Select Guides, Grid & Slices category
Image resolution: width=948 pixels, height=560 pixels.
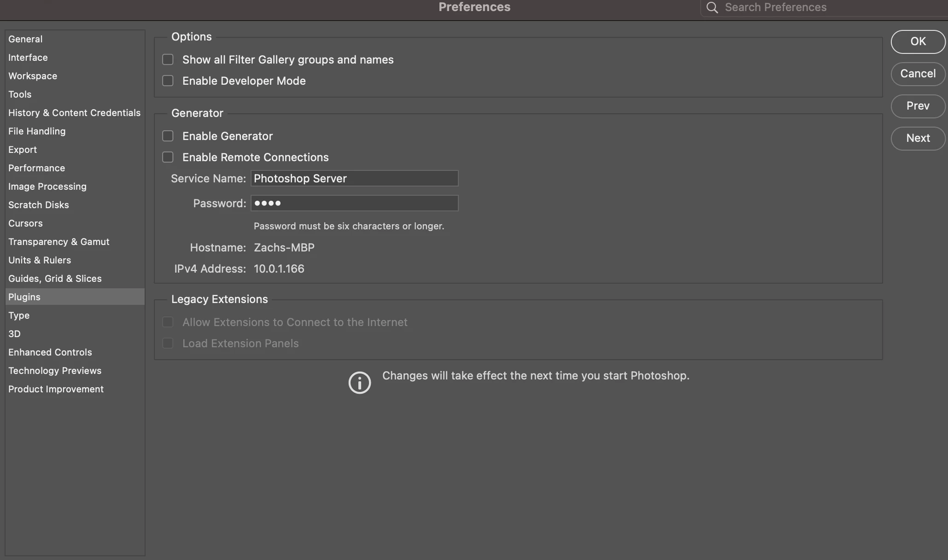(x=55, y=279)
